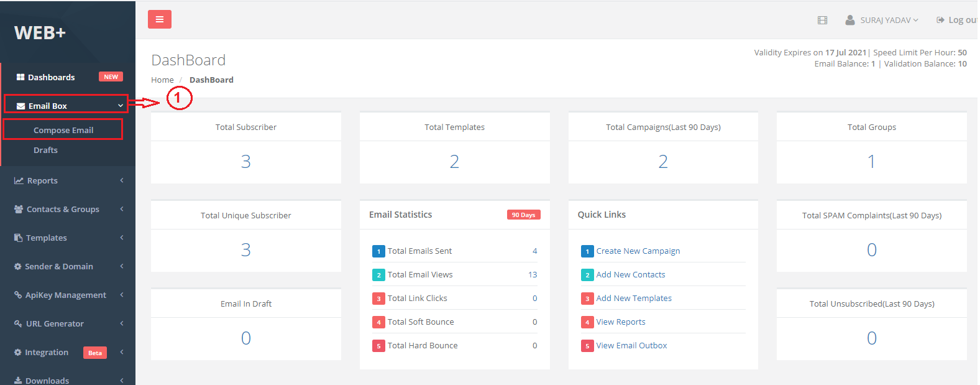Click the 90 Days badge in Email Statistics
Screen dimensions: 980x385
[x=523, y=215]
